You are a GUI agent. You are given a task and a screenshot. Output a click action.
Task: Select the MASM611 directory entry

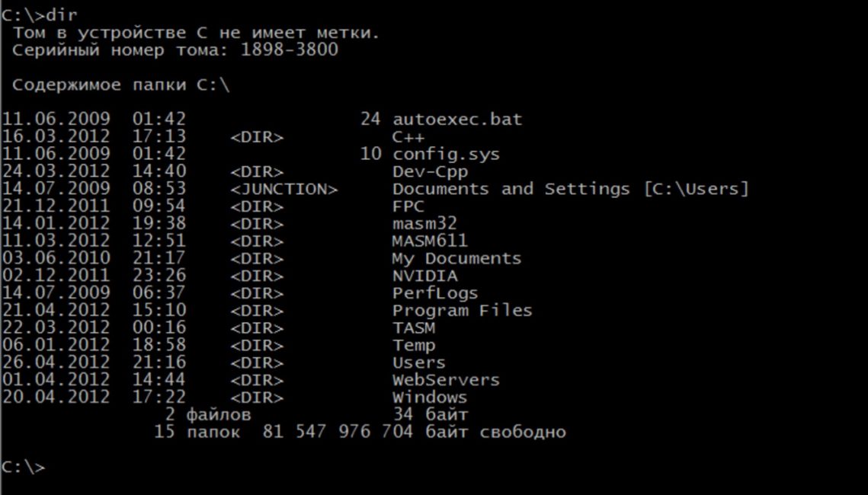(430, 241)
